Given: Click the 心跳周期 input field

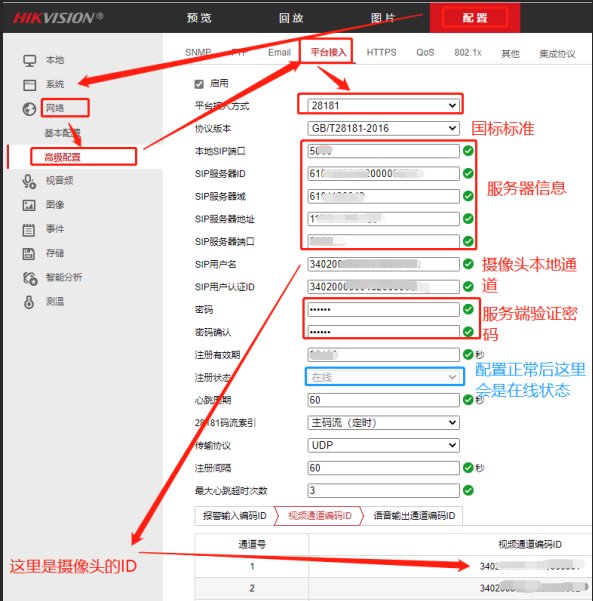Looking at the screenshot, I should coord(383,400).
